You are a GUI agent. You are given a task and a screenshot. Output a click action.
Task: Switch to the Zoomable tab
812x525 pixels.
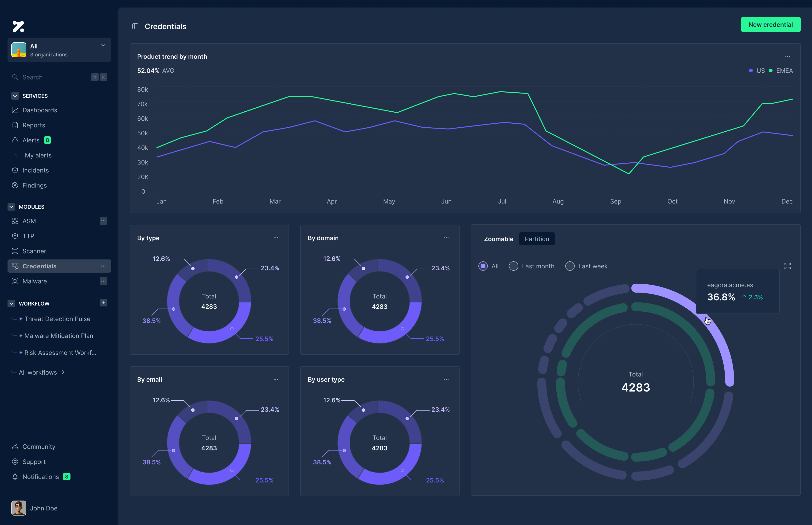click(499, 239)
